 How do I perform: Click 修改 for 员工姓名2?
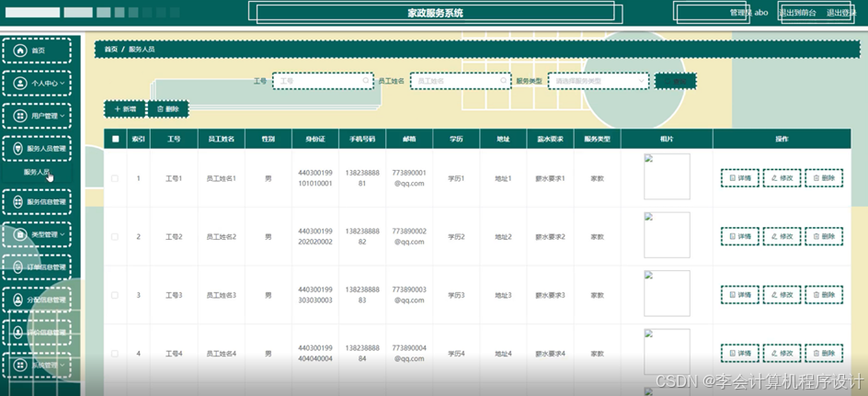[x=782, y=236]
